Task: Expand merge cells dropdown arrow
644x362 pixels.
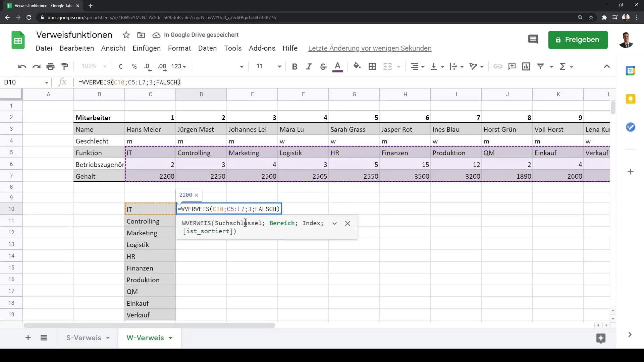Action: 399,67
